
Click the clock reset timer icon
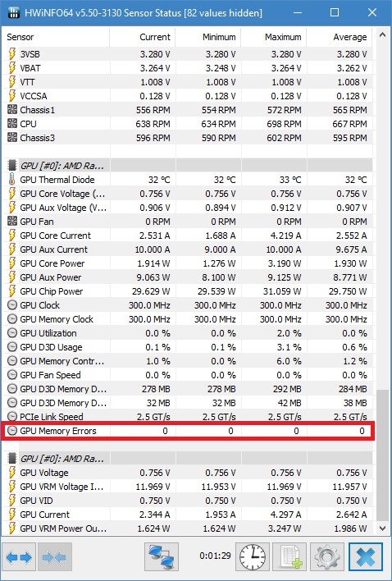(253, 557)
